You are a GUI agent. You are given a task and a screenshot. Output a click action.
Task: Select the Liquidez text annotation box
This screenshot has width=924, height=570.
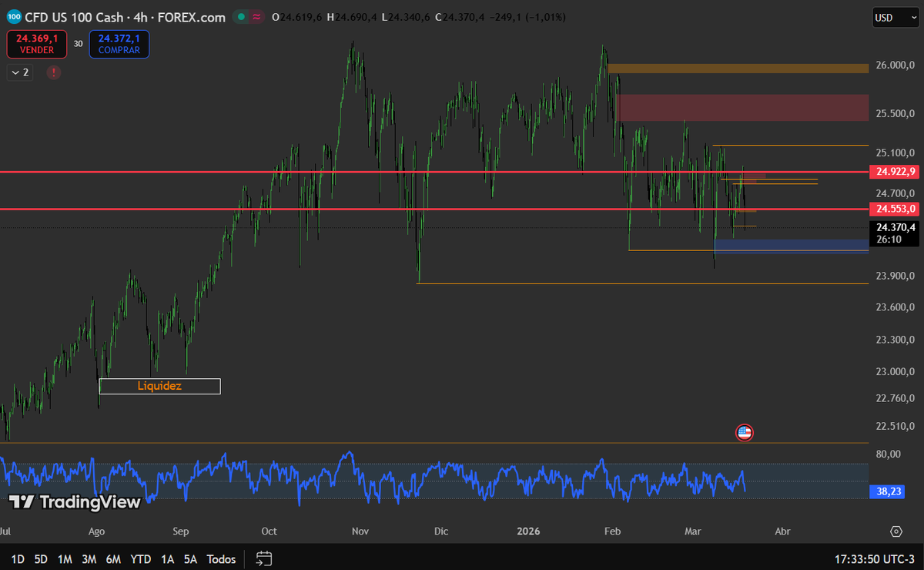click(x=160, y=386)
